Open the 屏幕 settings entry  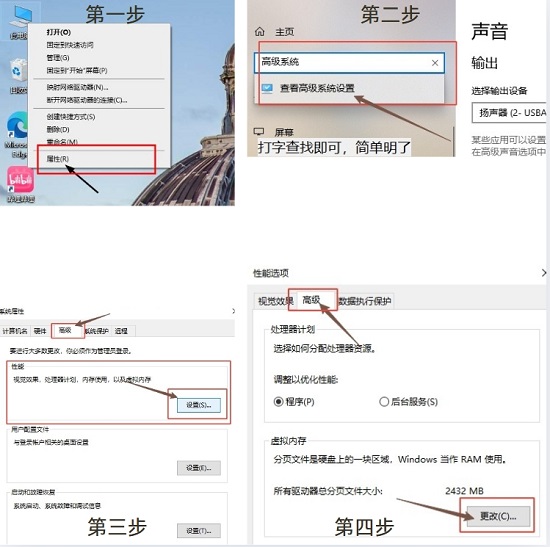click(284, 132)
